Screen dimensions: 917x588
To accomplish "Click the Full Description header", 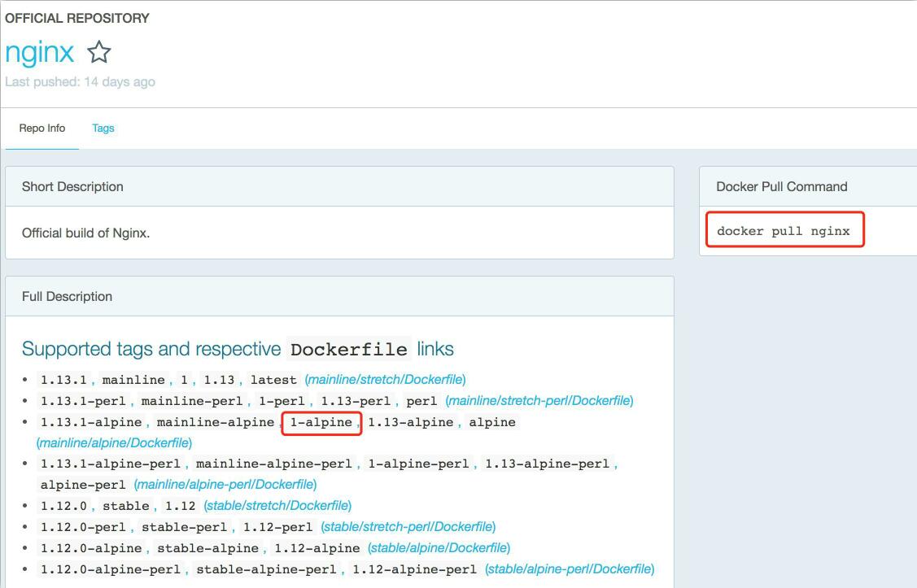I will [68, 296].
